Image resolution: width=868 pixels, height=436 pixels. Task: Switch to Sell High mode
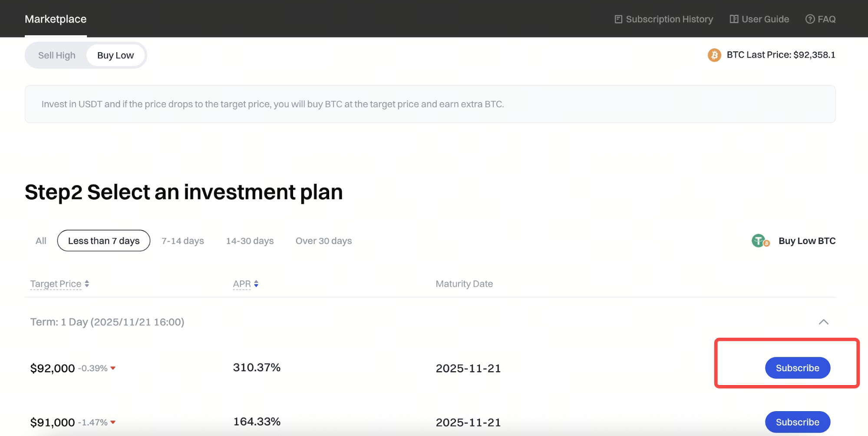tap(57, 55)
